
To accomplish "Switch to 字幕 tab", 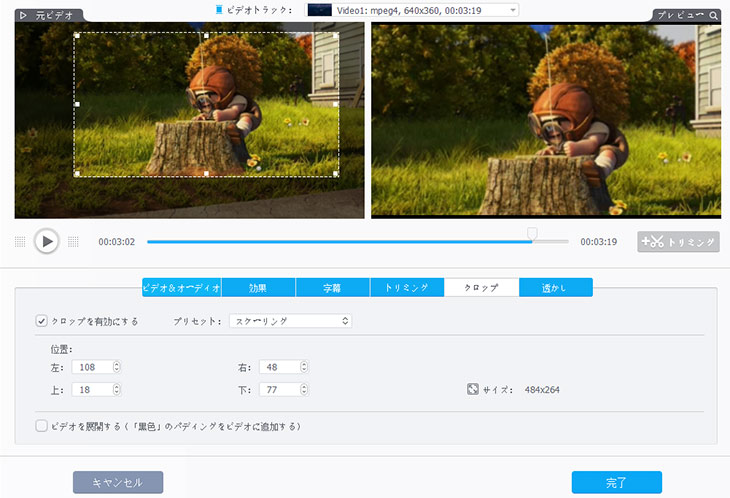I will coord(332,288).
